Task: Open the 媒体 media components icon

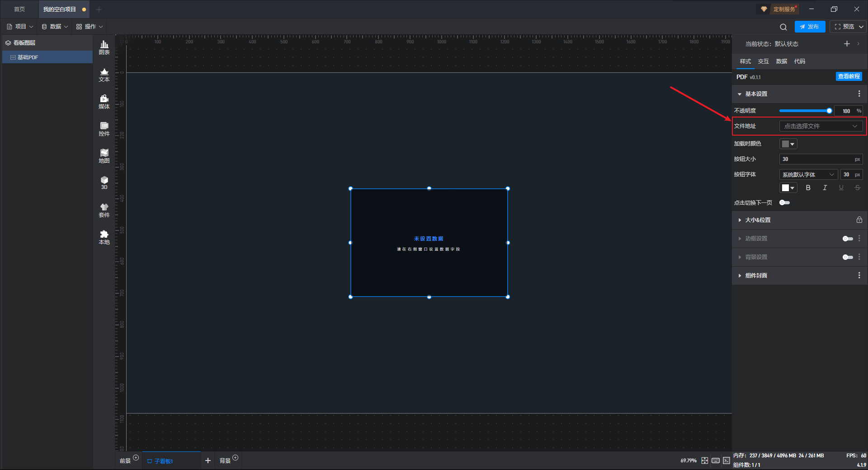Action: pyautogui.click(x=104, y=102)
